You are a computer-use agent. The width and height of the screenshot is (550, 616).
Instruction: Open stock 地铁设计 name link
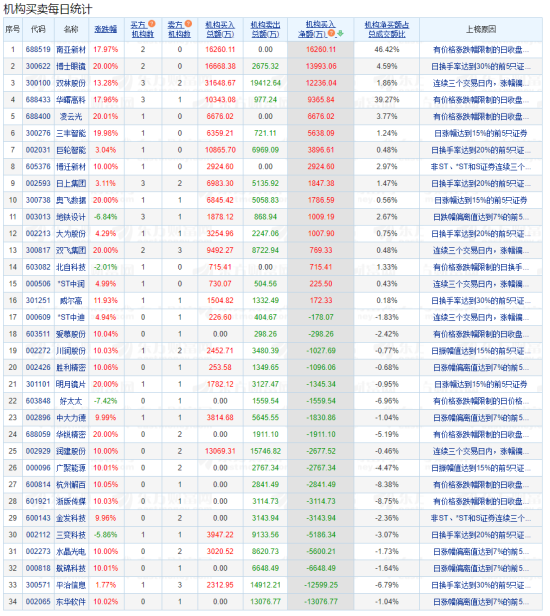coord(71,217)
